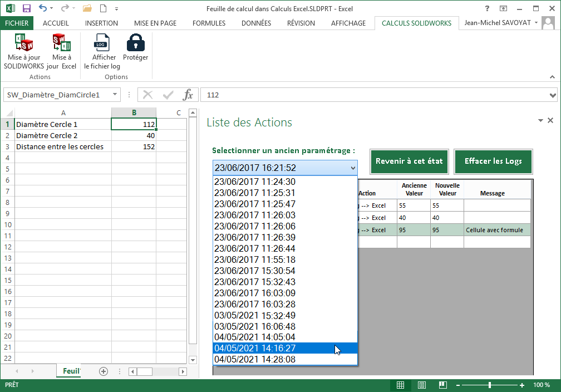Switch to Page Break Preview view
Viewport: 561px width, 392px height.
pos(443,385)
